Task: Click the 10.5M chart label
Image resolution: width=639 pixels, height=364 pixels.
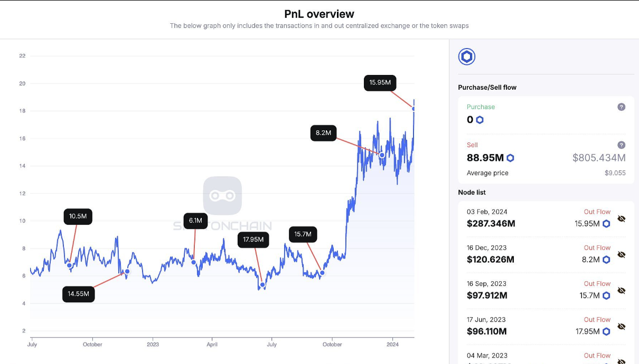Action: [x=78, y=216]
